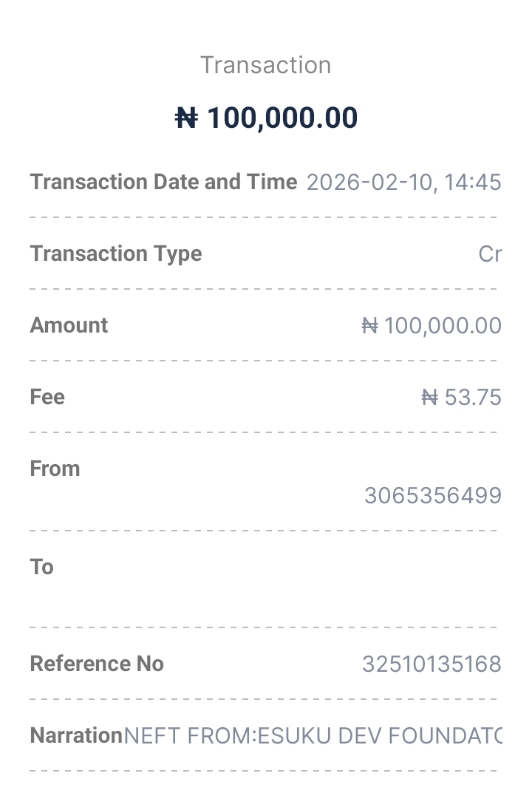Select the Fee row label
The image size is (532, 810).
point(47,397)
